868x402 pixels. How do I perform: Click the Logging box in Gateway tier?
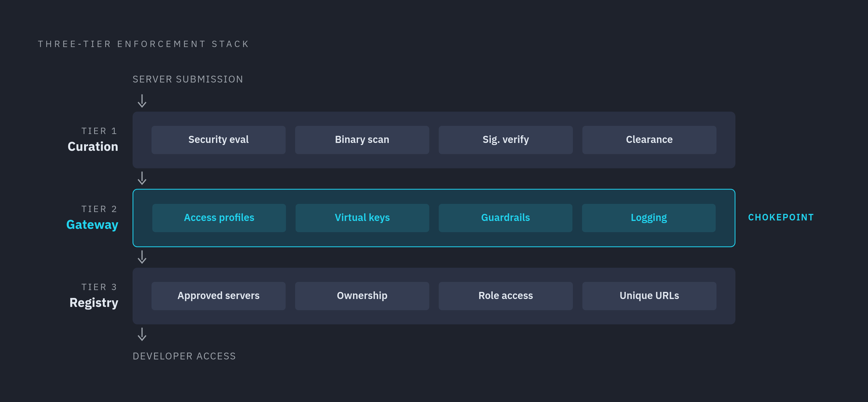coord(649,218)
